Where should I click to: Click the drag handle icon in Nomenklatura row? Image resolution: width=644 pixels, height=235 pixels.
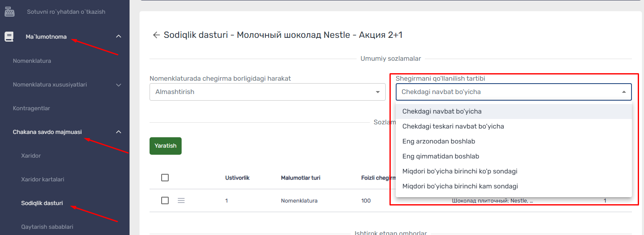click(181, 200)
